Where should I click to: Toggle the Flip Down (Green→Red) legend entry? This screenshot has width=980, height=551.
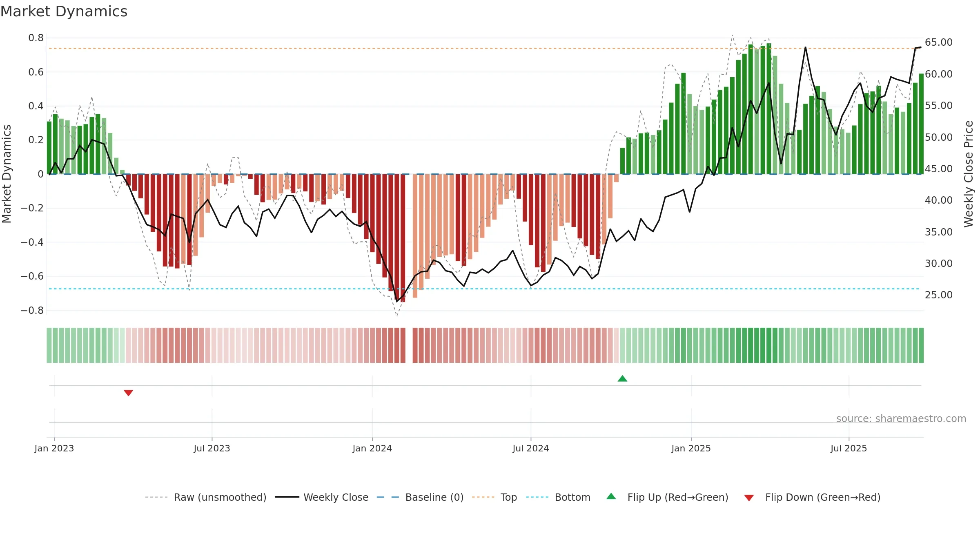click(812, 497)
